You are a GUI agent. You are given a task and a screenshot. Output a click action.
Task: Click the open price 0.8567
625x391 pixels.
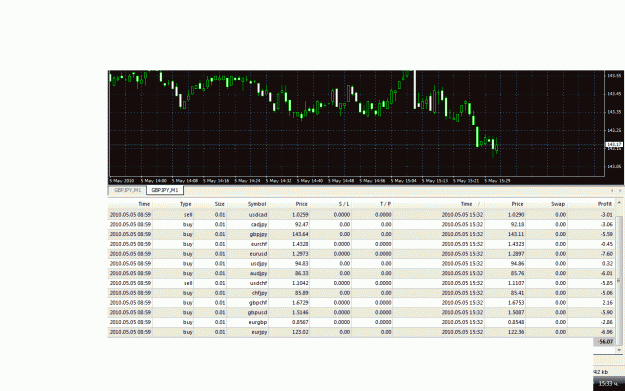pyautogui.click(x=300, y=322)
